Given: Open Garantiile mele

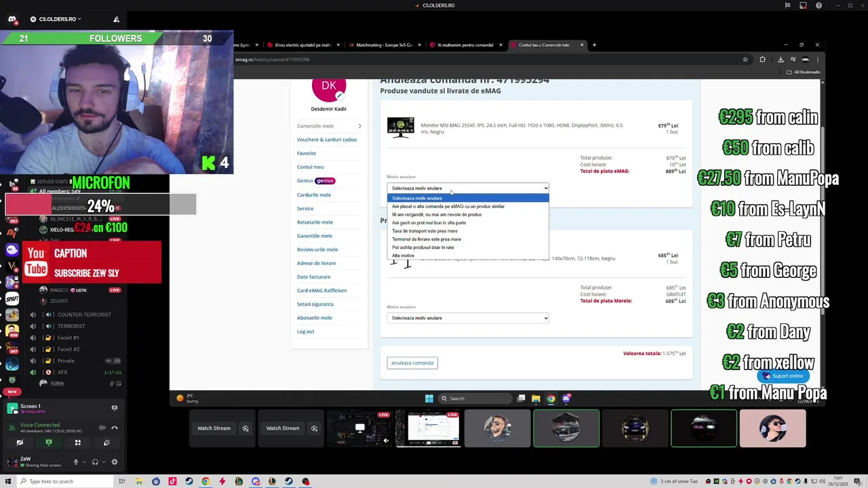Looking at the screenshot, I should tap(314, 236).
